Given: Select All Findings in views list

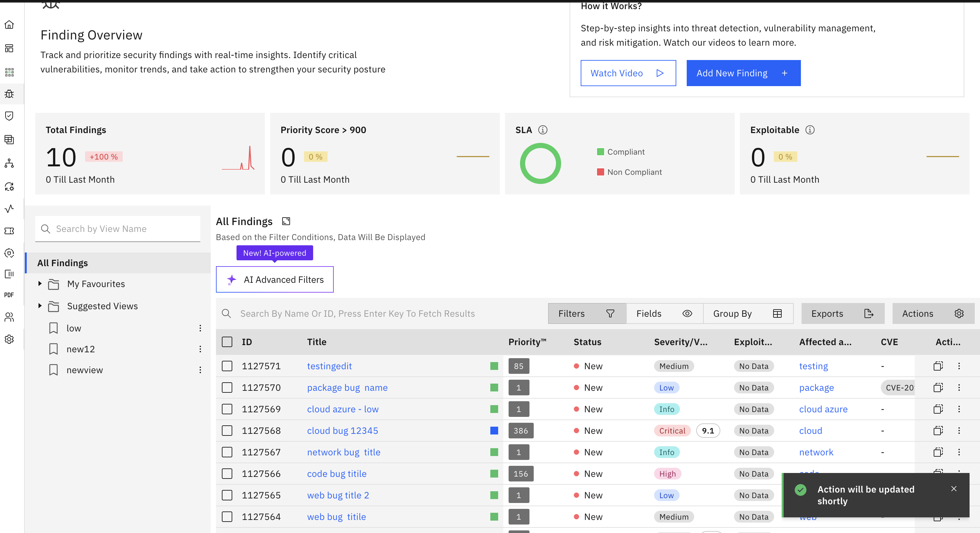Looking at the screenshot, I should [x=63, y=263].
